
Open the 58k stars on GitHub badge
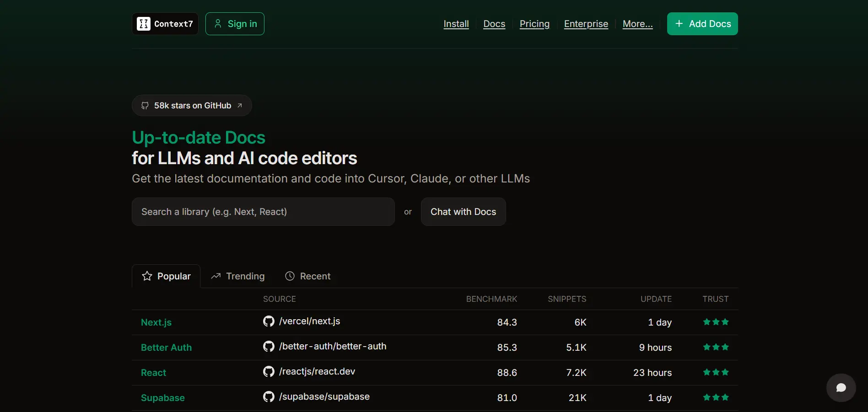pyautogui.click(x=192, y=106)
